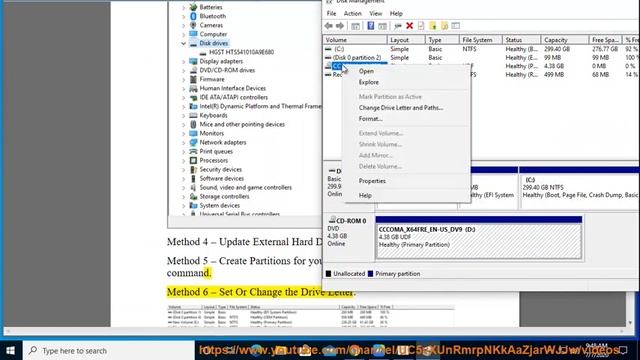Select Sound, video and game controllers
Image resolution: width=640 pixels, height=360 pixels.
pyautogui.click(x=245, y=187)
